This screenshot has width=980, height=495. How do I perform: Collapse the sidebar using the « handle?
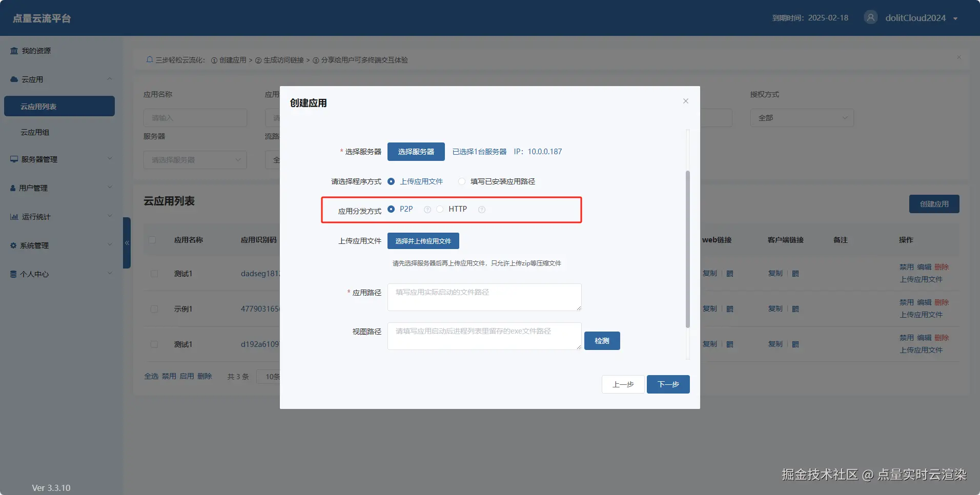tap(127, 243)
